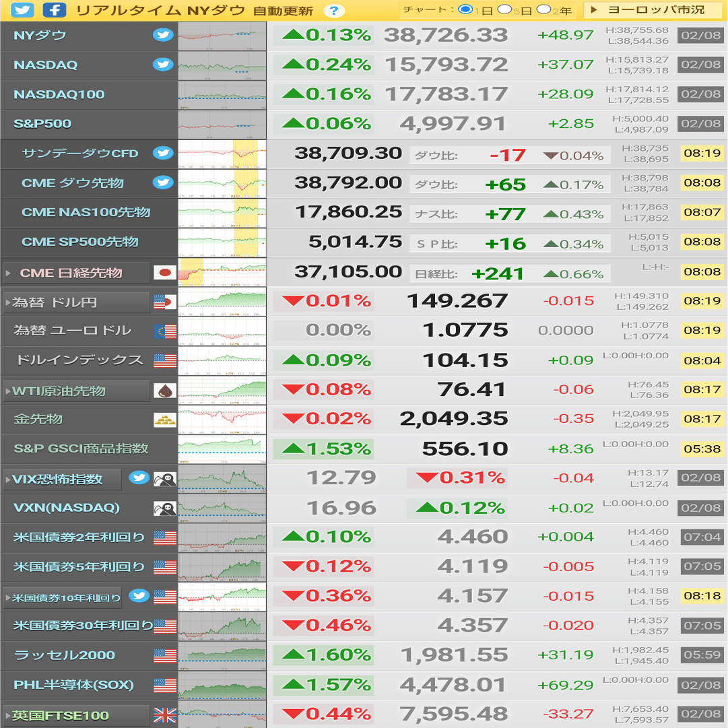Click EU-US flag icon for ユーロドル

click(x=165, y=331)
